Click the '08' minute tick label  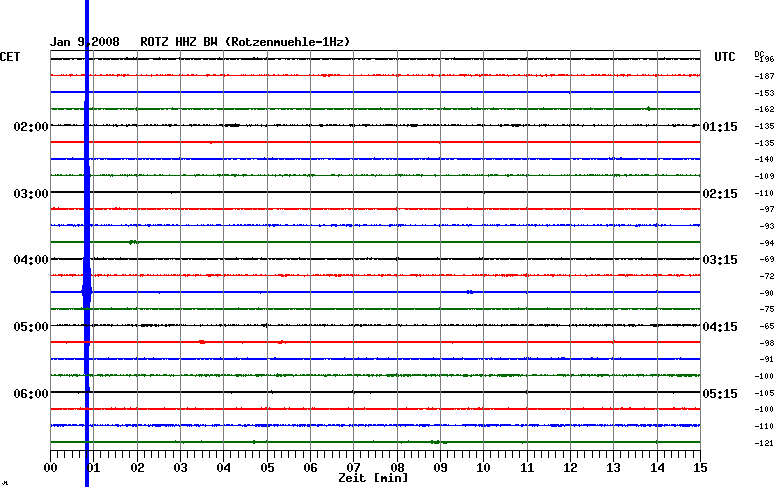[397, 468]
